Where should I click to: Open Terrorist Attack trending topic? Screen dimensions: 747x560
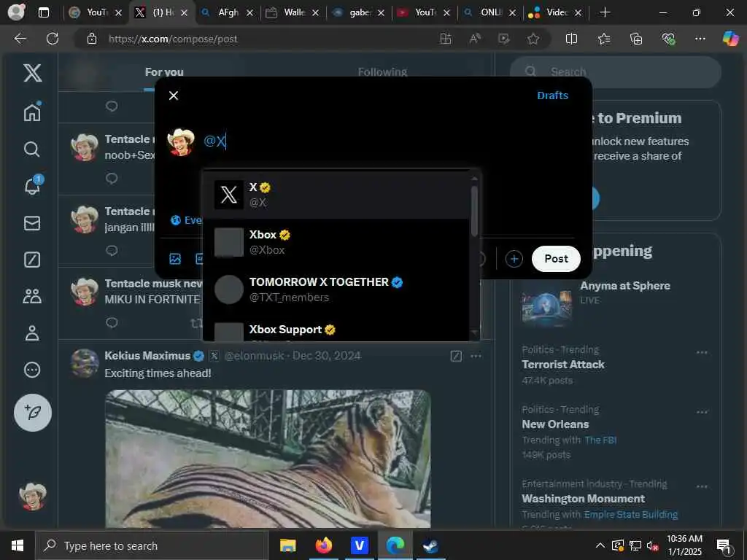tap(563, 365)
